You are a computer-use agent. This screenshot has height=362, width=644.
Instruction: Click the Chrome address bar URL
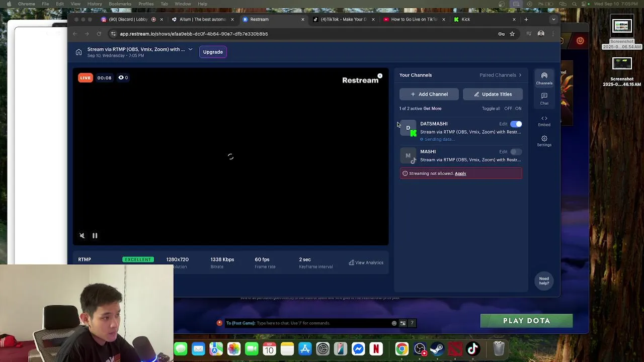coord(194,34)
